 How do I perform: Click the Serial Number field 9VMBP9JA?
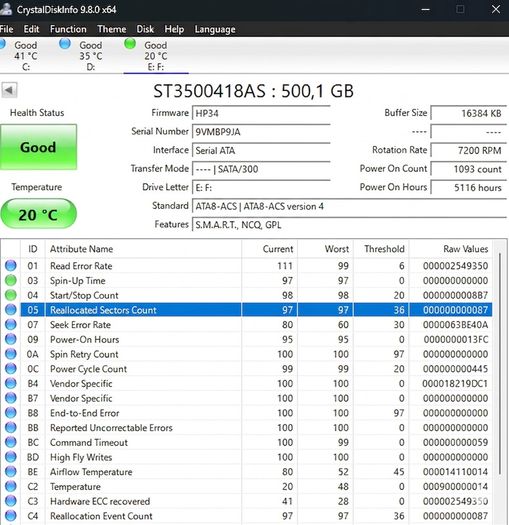261,132
